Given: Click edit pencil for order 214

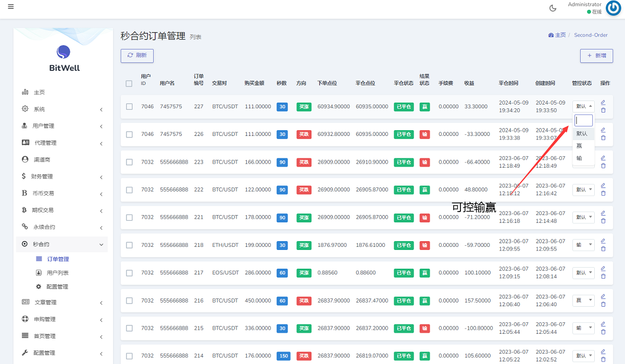Looking at the screenshot, I should (603, 352).
